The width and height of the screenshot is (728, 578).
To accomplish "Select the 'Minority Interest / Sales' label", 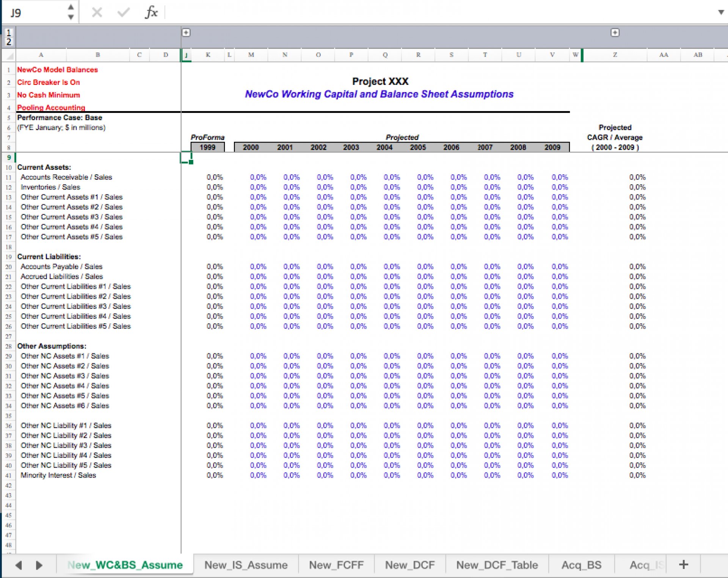I will (58, 475).
